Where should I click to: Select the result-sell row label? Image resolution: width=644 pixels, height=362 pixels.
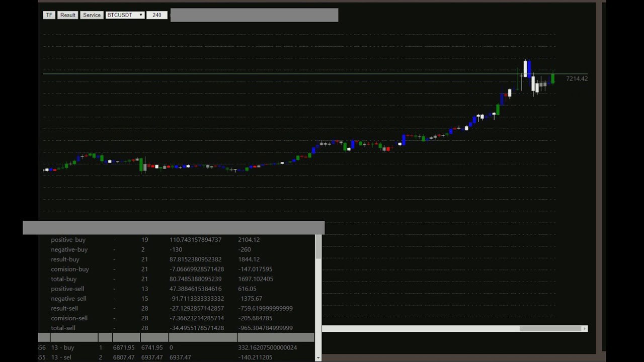pos(64,308)
